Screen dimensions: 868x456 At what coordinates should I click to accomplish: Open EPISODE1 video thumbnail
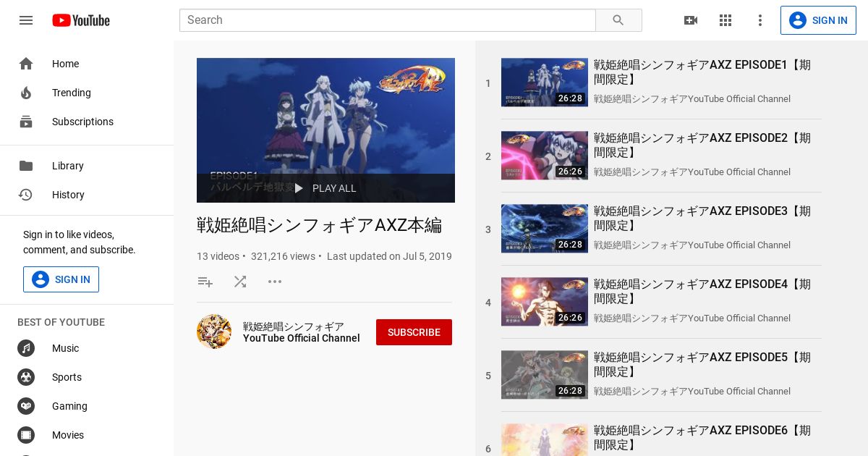point(545,83)
